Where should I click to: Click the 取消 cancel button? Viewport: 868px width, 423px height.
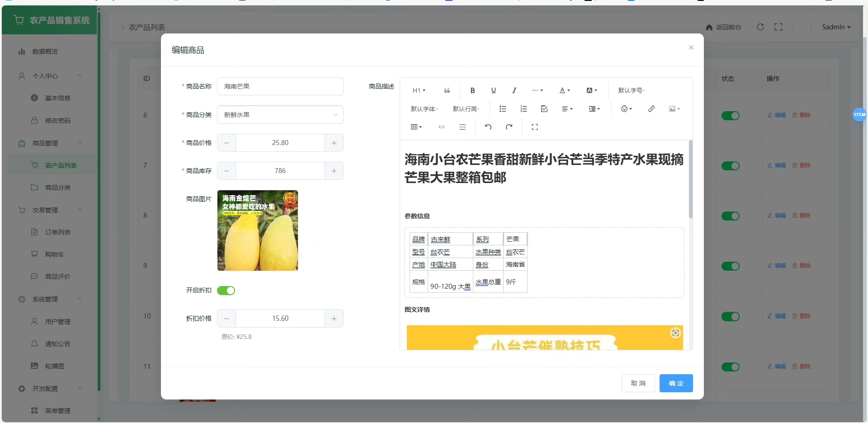[x=638, y=383]
